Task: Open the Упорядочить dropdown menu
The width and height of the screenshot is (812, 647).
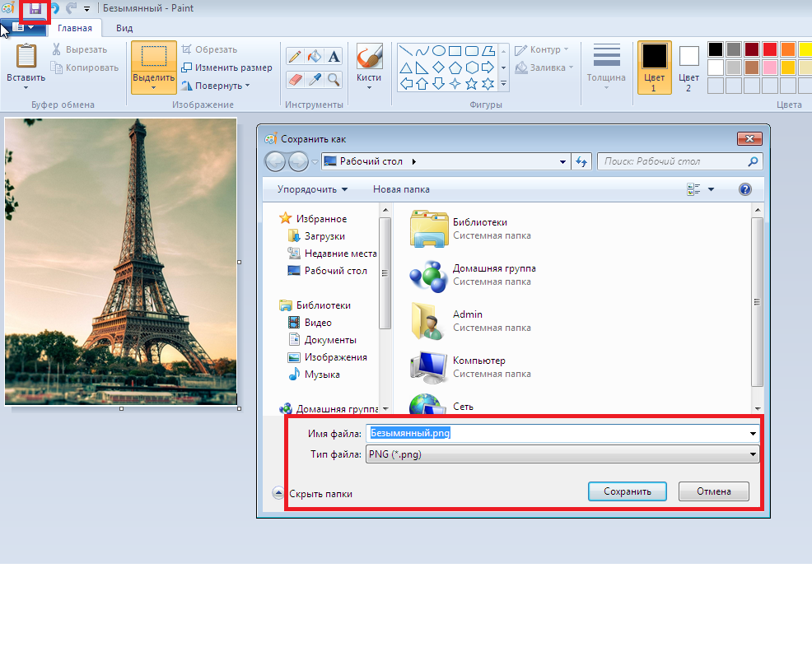Action: coord(312,189)
